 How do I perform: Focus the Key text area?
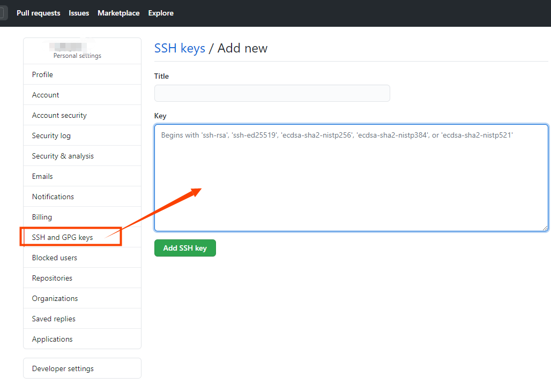351,178
